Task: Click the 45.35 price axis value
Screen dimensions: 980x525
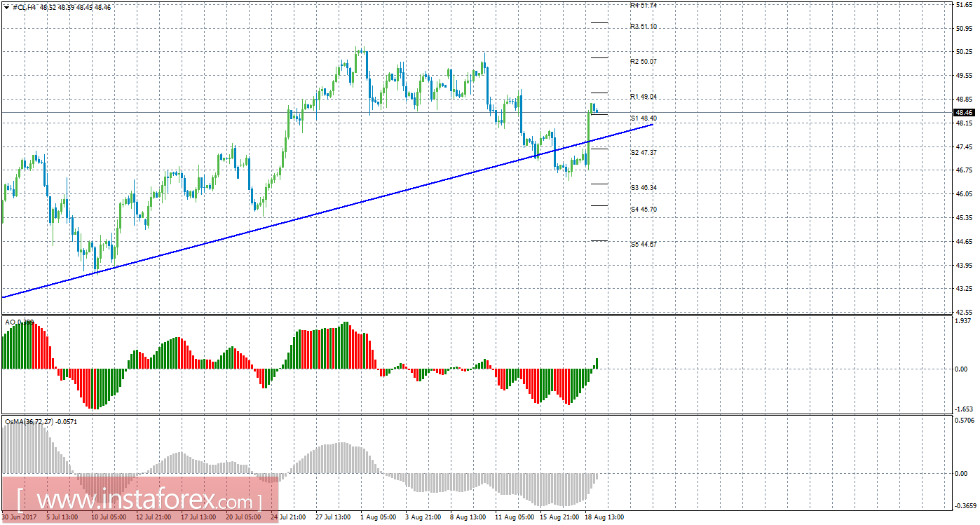Action: (x=964, y=218)
